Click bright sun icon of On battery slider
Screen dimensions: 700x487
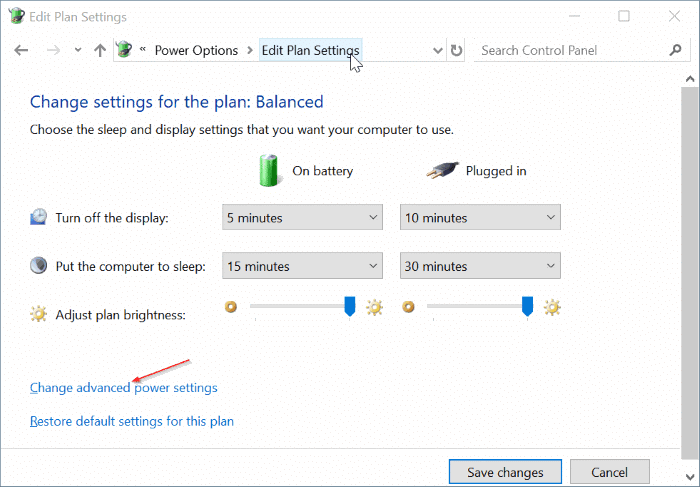click(x=374, y=307)
